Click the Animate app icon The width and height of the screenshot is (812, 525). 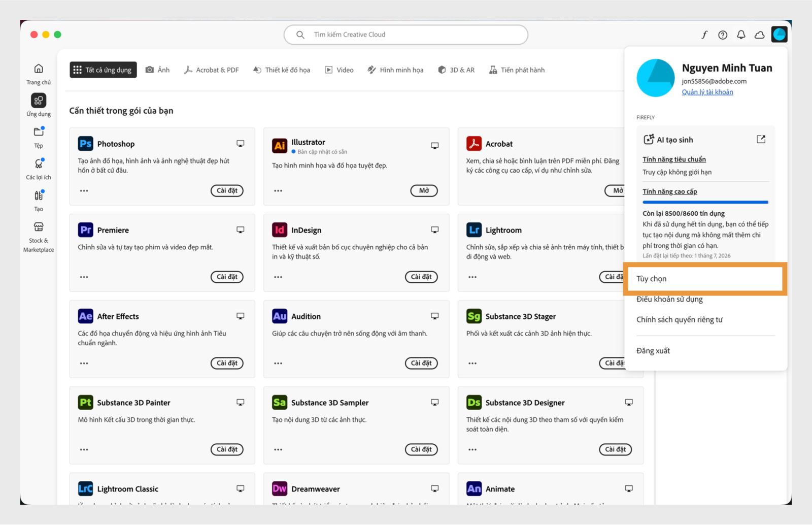474,488
